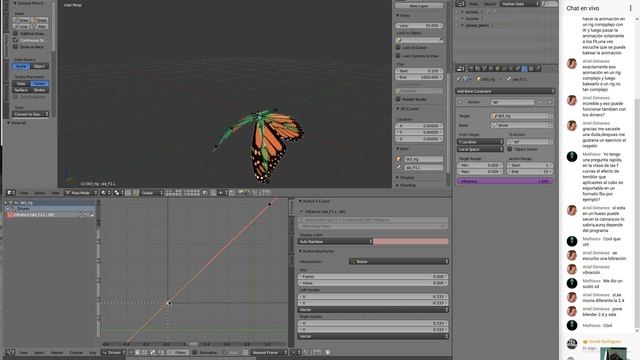The image size is (640, 360).
Task: Click the Clip Start value field
Action: (x=419, y=71)
